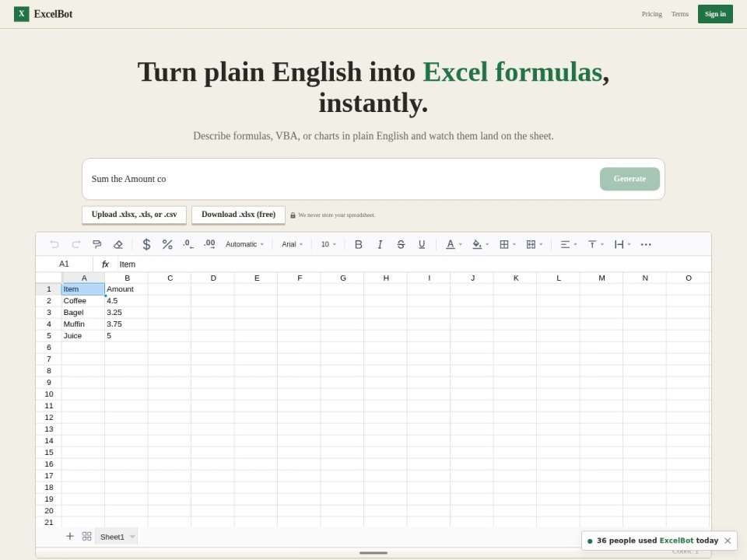This screenshot has width=747, height=560.
Task: Expand the text wrap dropdown arrow
Action: [x=629, y=244]
